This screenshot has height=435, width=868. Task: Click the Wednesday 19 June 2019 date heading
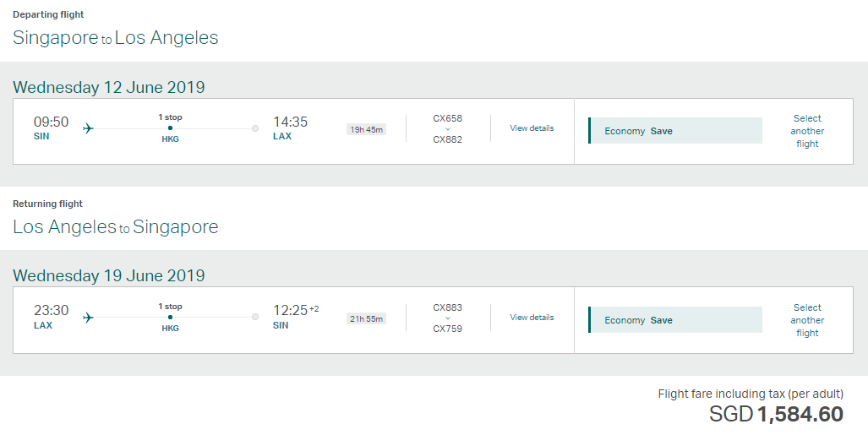(x=109, y=275)
